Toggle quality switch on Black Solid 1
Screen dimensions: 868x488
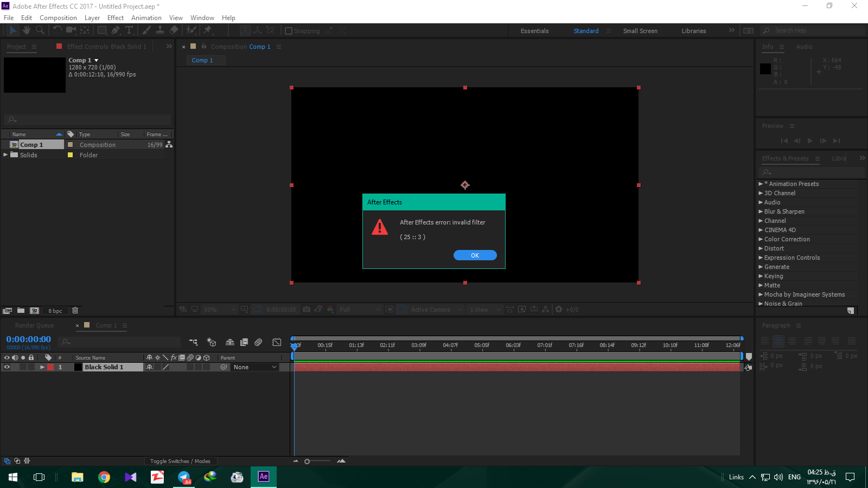click(165, 367)
